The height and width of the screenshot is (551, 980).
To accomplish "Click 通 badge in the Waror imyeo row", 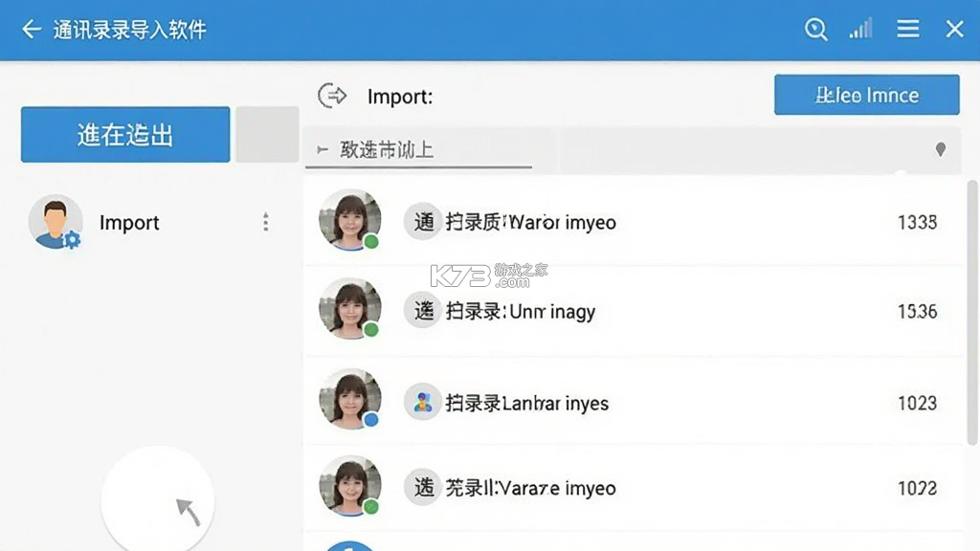I will [x=423, y=222].
